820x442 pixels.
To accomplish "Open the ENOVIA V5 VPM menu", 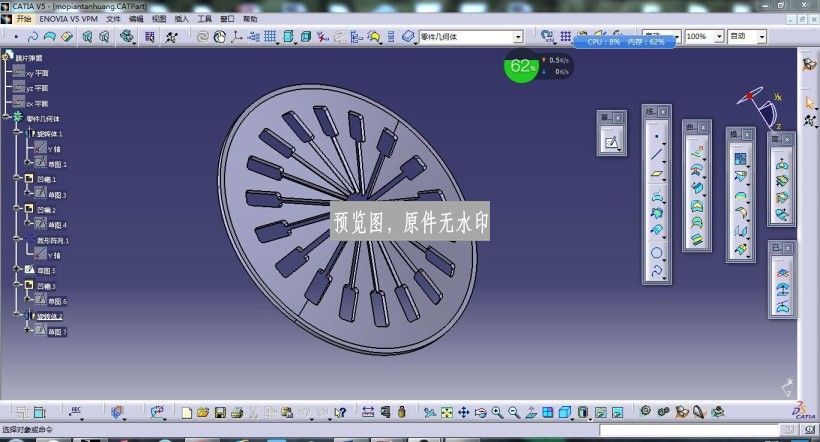I will click(x=69, y=19).
